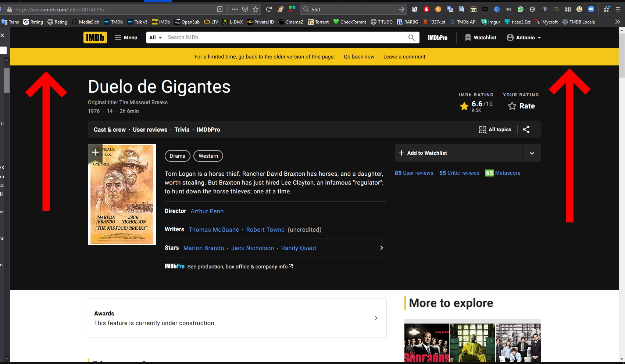Open the IMDb home page logo

tap(95, 37)
